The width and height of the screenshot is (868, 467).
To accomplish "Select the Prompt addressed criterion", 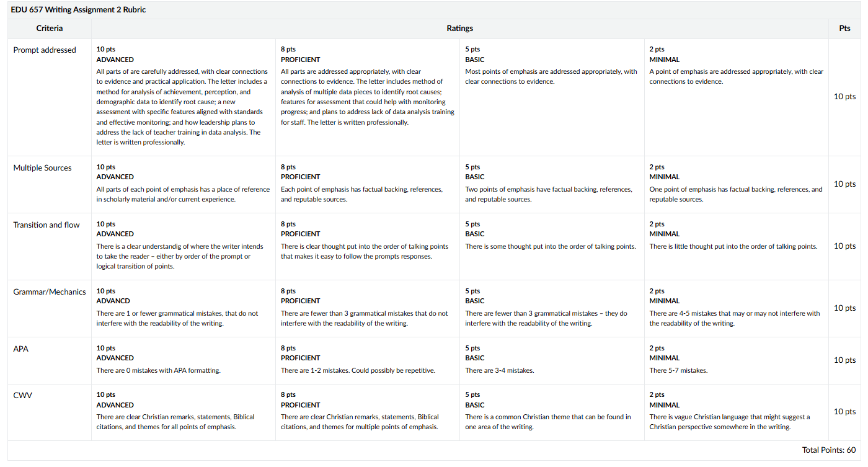I will 45,50.
